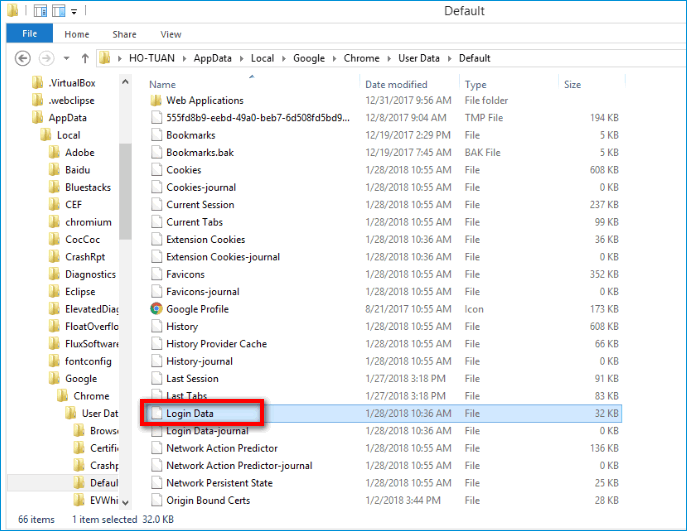This screenshot has height=531, width=687.
Task: Select CocCoc folder icon in tree
Action: click(54, 239)
